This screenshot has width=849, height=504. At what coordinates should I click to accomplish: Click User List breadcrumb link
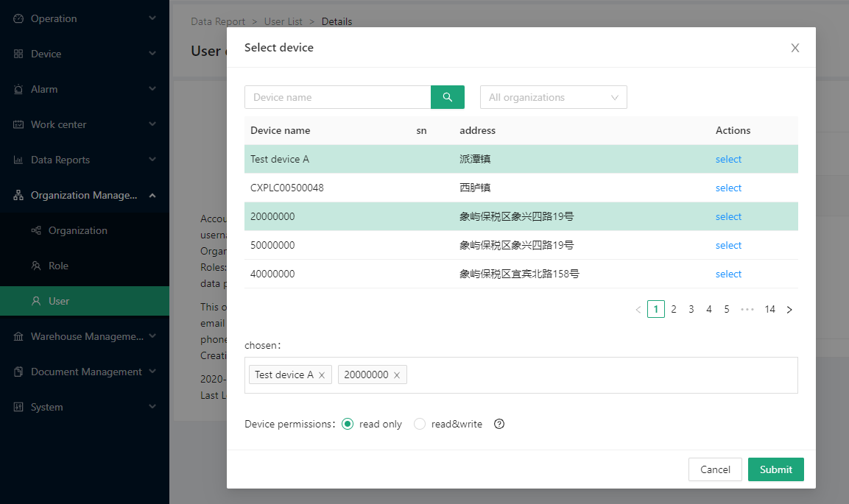tap(283, 21)
